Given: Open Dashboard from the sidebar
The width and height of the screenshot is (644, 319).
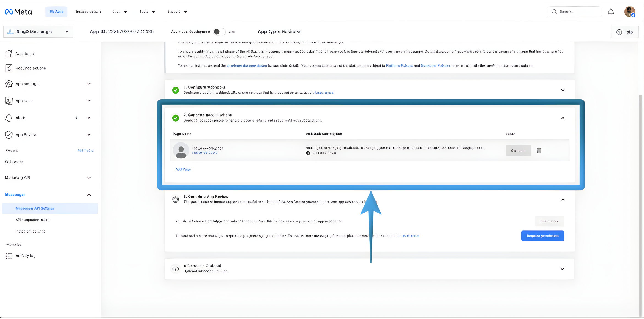Looking at the screenshot, I should tap(25, 54).
